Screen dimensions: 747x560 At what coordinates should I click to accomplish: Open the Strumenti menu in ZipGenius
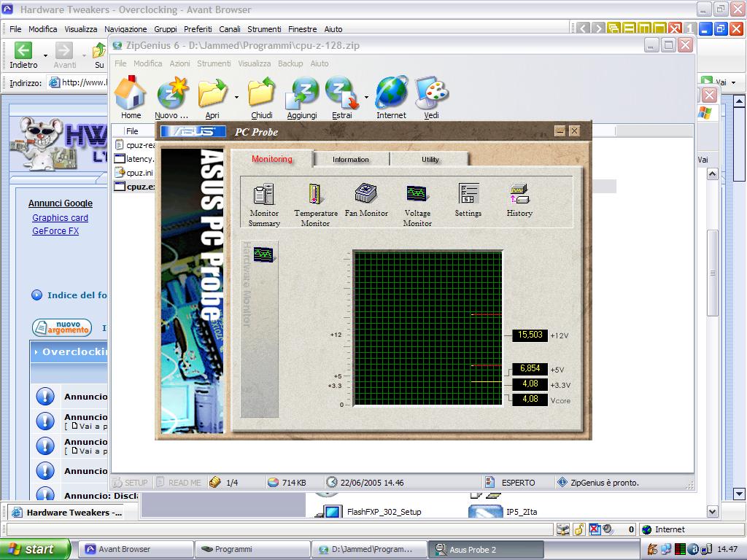[214, 63]
